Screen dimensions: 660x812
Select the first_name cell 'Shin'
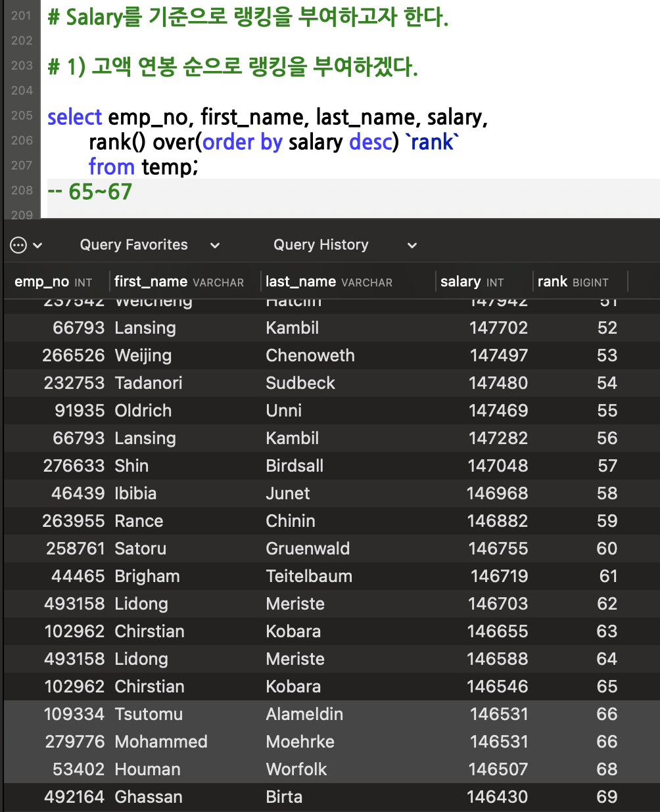click(x=131, y=466)
